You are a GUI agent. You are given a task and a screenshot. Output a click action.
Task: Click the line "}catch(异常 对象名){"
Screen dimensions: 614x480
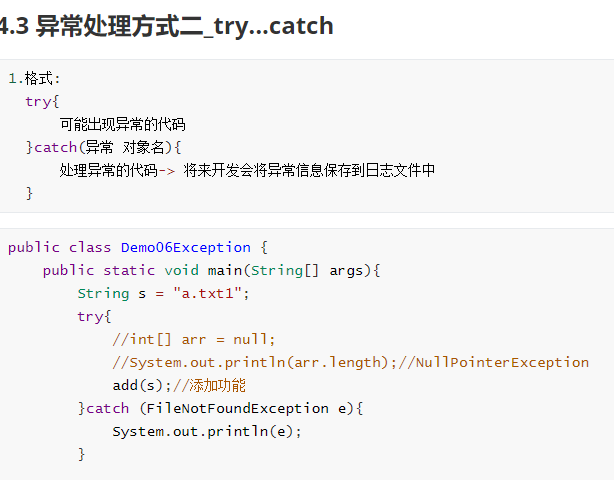pyautogui.click(x=103, y=148)
